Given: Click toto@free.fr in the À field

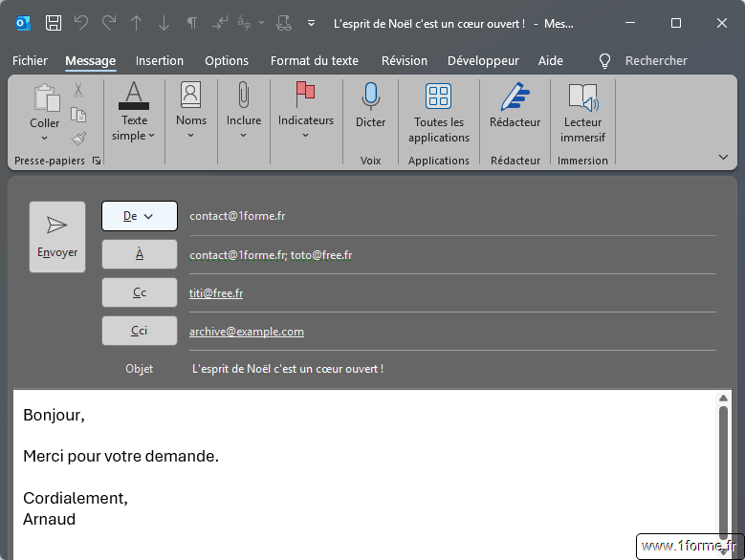Looking at the screenshot, I should tap(321, 255).
